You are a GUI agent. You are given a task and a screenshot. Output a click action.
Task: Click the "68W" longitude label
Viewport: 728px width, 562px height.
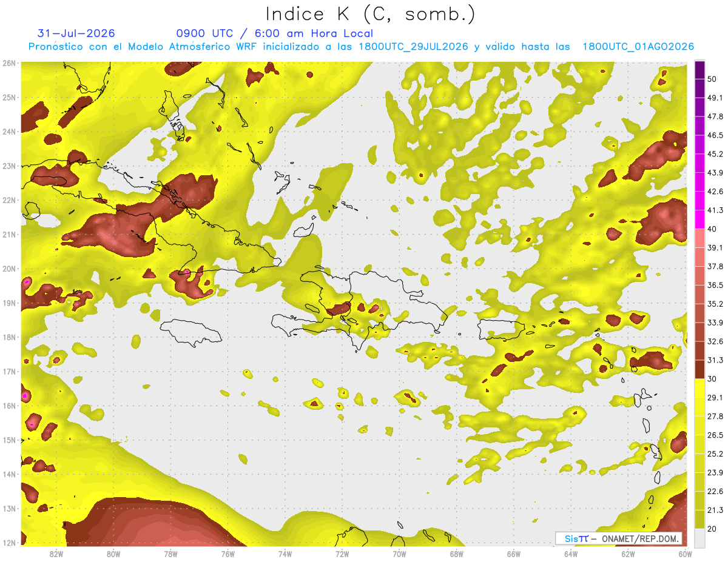pyautogui.click(x=457, y=554)
